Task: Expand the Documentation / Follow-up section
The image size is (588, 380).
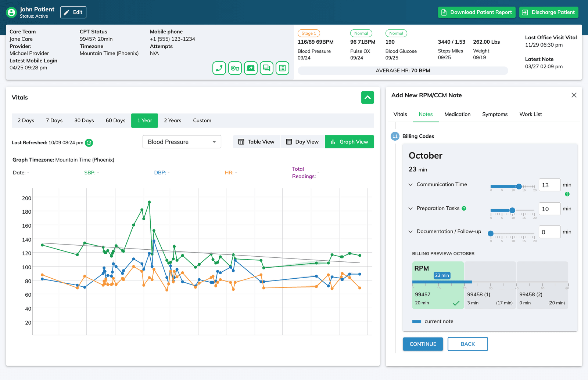Action: point(410,232)
